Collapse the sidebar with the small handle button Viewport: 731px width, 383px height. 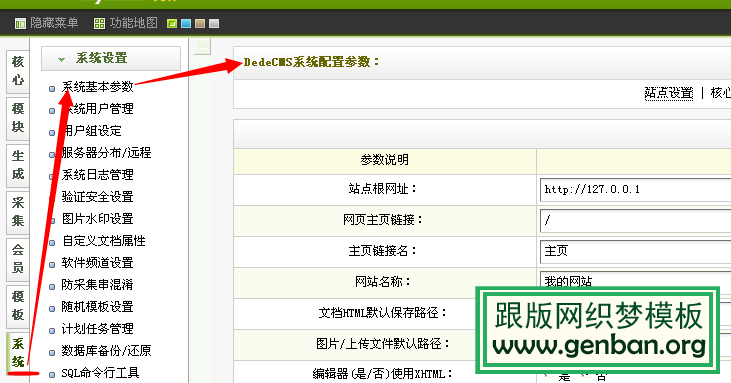pos(203,47)
